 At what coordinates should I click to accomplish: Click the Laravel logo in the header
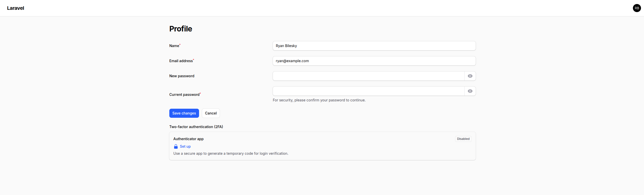click(x=16, y=8)
